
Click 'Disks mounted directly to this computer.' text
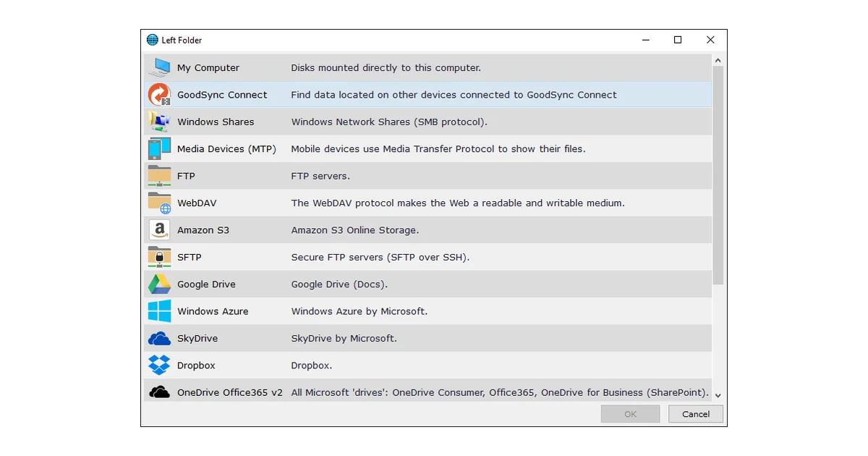coord(386,68)
